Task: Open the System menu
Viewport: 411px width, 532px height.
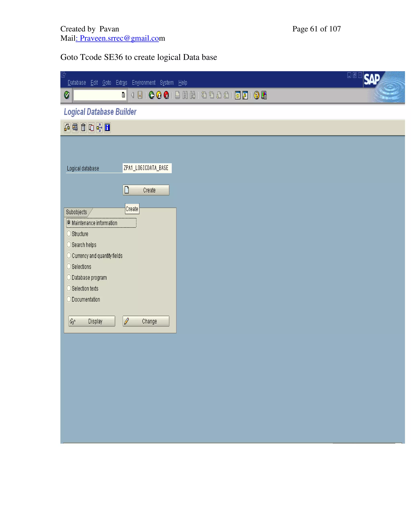Action: 167,83
